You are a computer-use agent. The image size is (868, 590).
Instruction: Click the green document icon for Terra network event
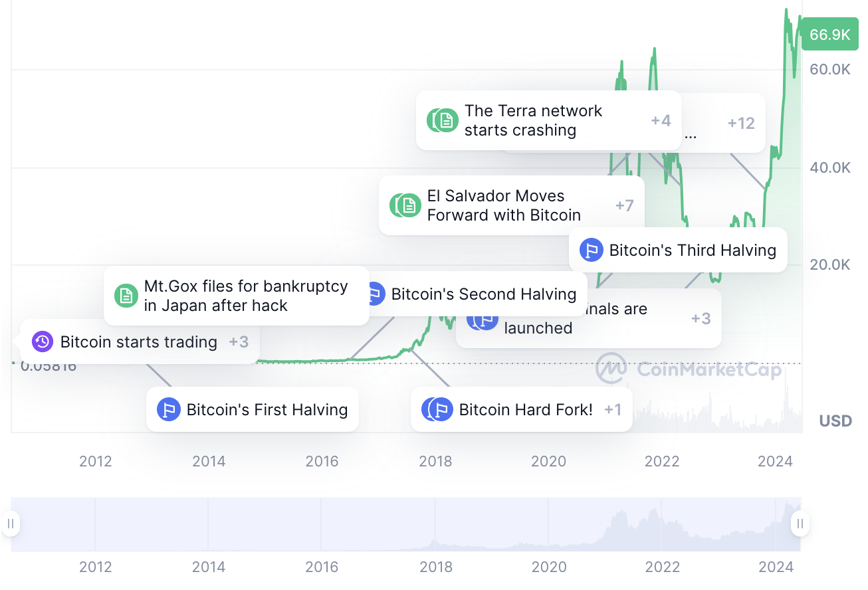[446, 120]
